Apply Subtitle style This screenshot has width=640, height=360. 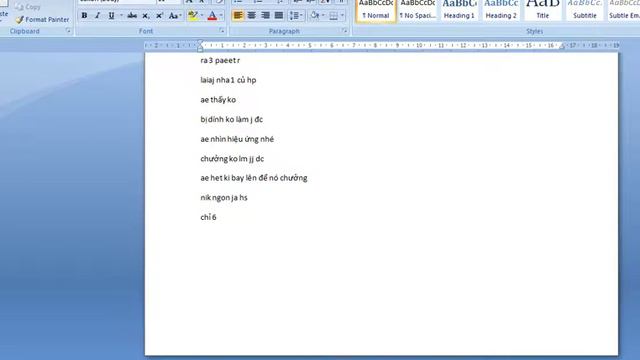pyautogui.click(x=584, y=10)
